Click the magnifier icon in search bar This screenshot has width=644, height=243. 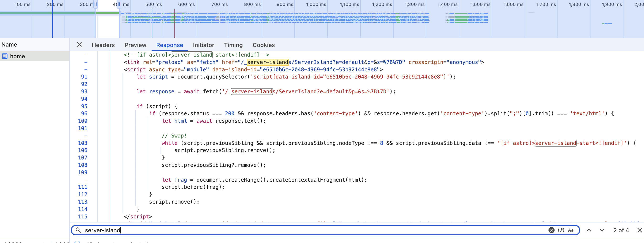pos(78,230)
